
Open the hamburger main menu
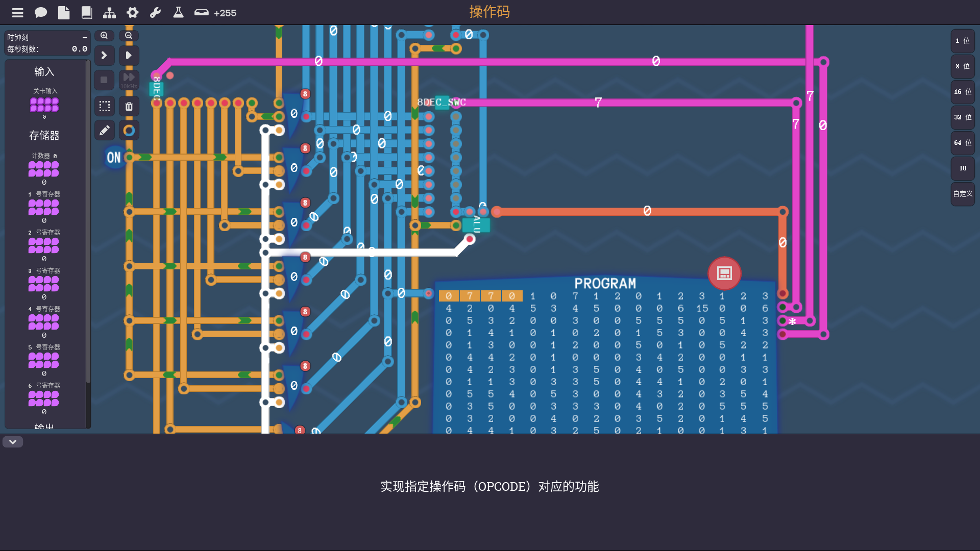click(17, 13)
